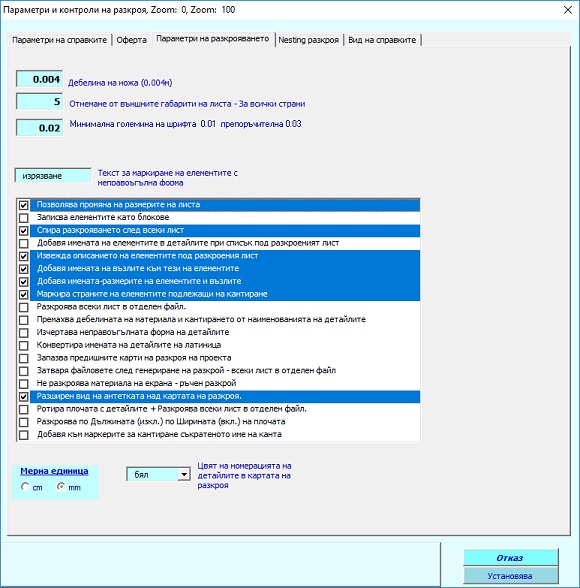The image size is (580, 588).
Task: Click label Минимална големина на шрифта
Action: tap(185, 124)
